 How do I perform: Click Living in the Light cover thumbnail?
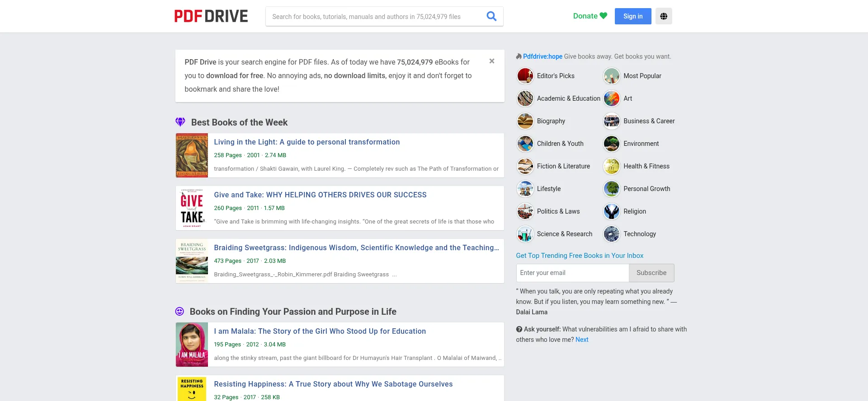tap(192, 155)
